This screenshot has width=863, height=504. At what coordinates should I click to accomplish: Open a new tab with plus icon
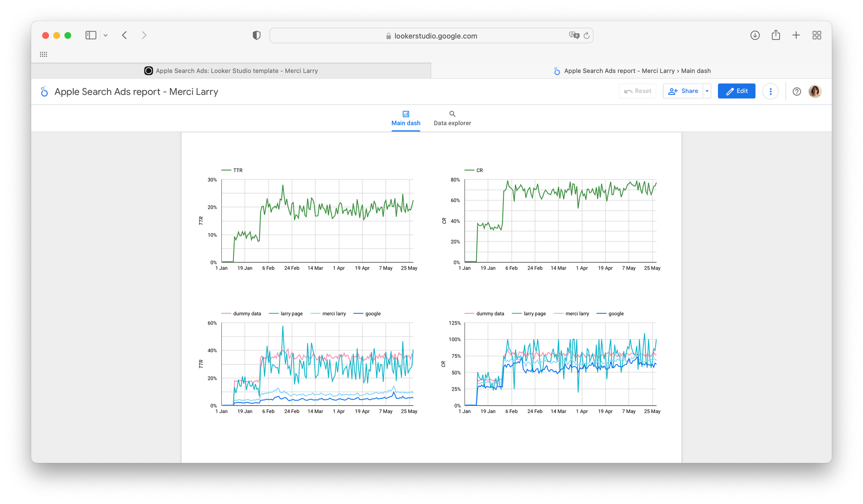[796, 35]
